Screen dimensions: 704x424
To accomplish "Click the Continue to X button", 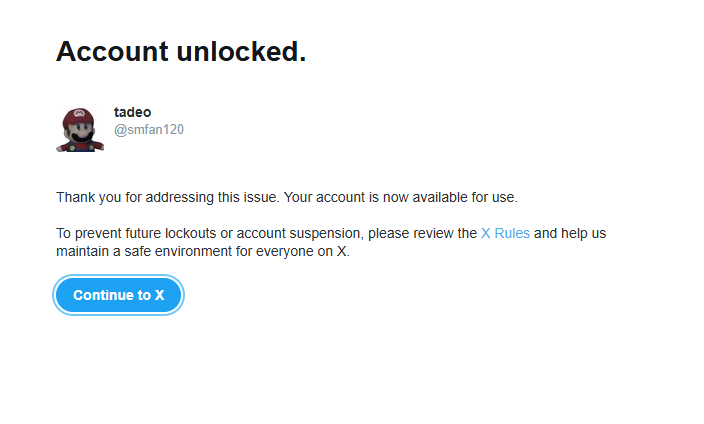I will click(119, 295).
